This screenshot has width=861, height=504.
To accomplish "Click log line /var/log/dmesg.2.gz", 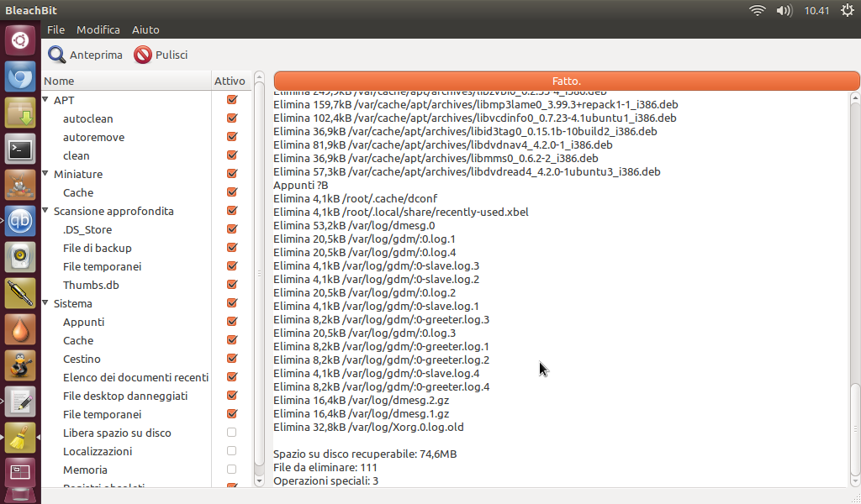I will [x=362, y=400].
